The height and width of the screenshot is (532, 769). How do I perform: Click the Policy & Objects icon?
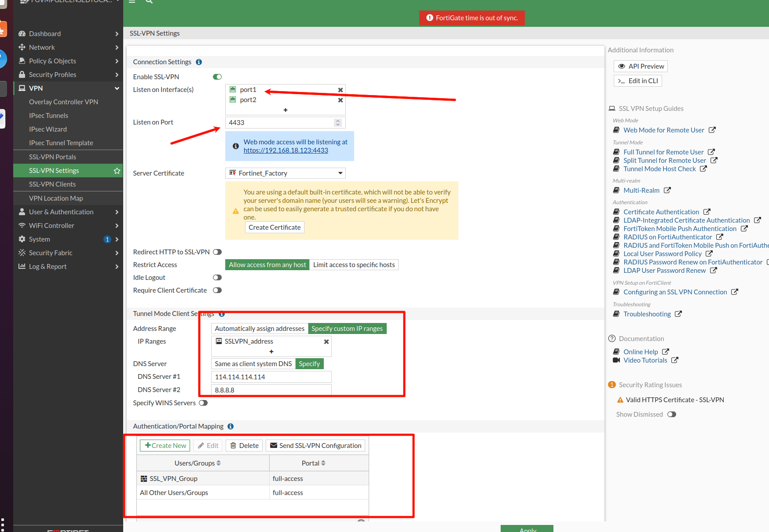(x=22, y=61)
